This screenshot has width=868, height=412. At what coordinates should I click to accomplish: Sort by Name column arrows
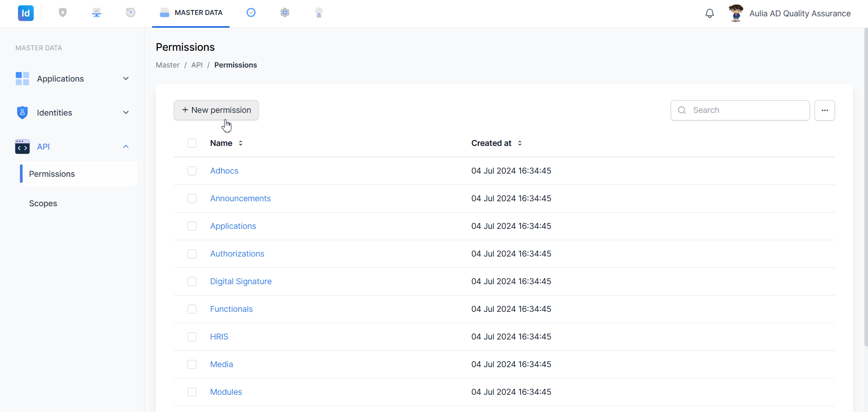tap(241, 143)
